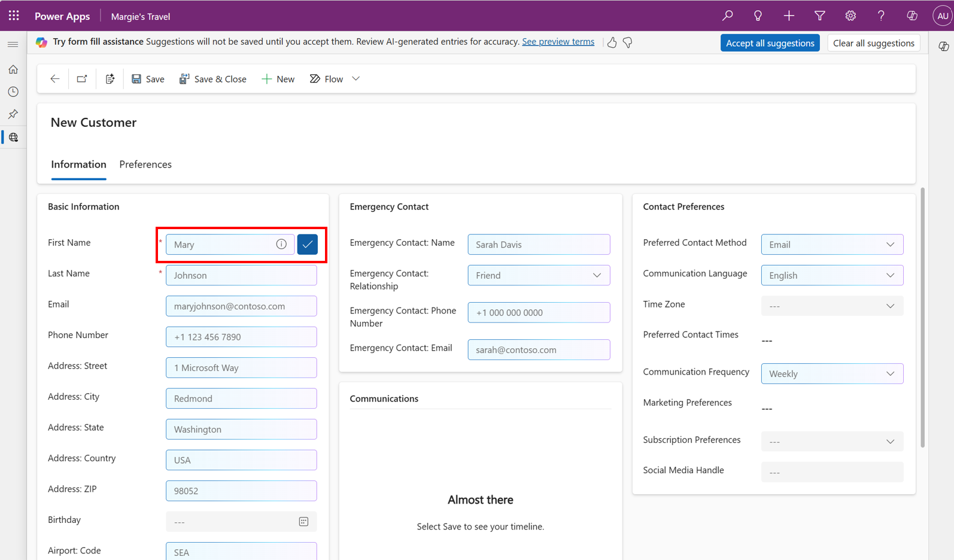This screenshot has width=954, height=560.
Task: Open Birthday calendar date picker
Action: tap(303, 522)
